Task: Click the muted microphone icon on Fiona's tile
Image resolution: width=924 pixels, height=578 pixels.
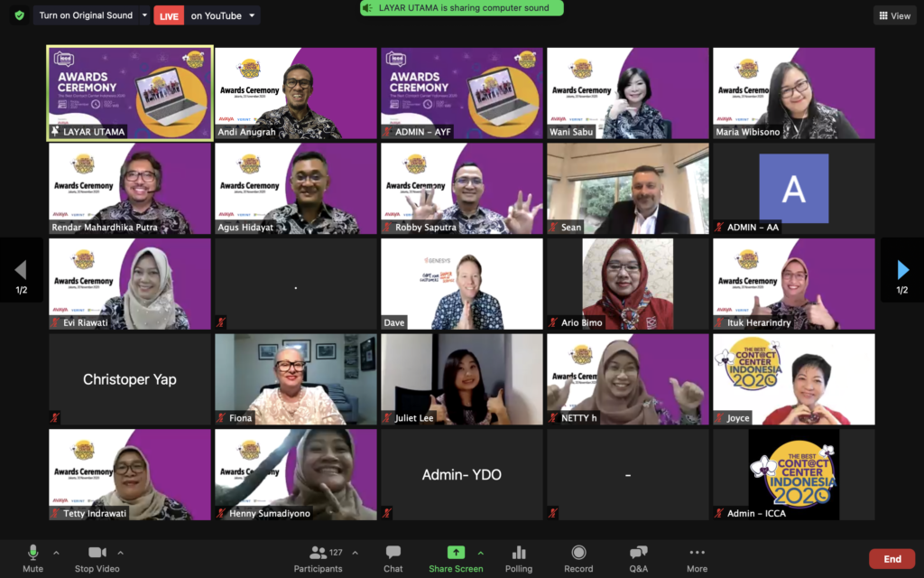Action: tap(221, 418)
